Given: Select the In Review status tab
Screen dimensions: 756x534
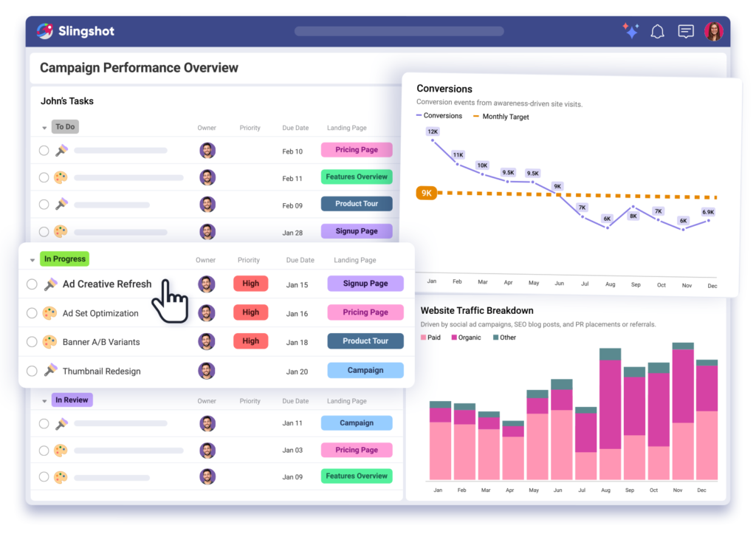Looking at the screenshot, I should coord(72,400).
